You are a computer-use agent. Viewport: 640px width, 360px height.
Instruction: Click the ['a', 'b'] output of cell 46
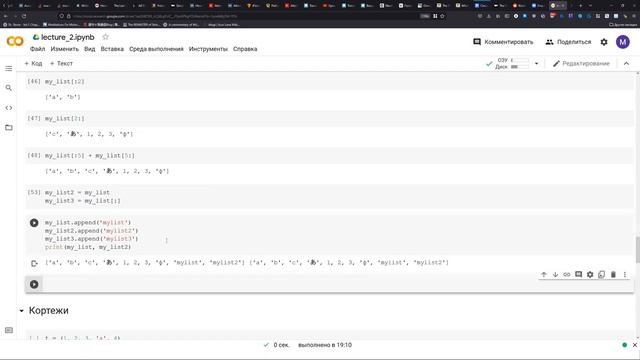pyautogui.click(x=63, y=97)
